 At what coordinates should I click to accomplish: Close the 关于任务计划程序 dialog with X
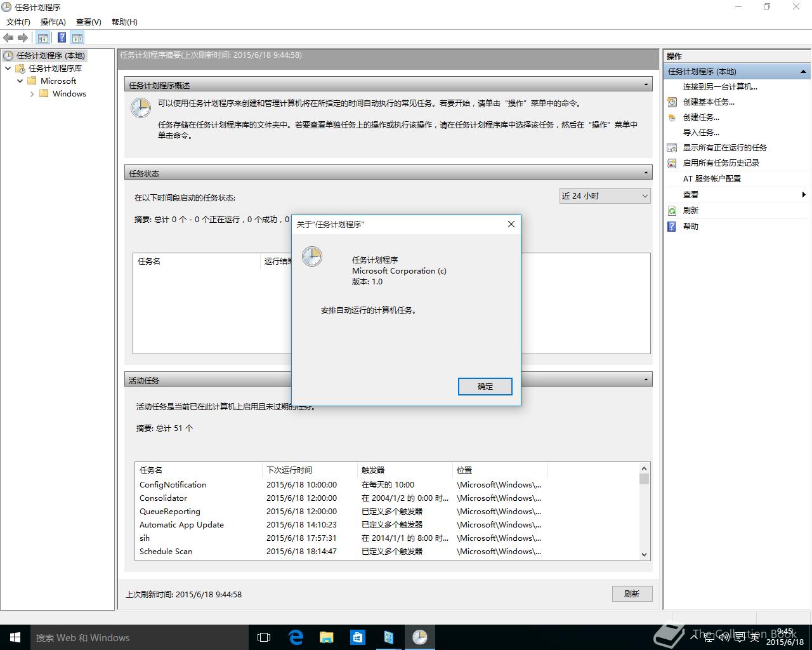tap(511, 224)
